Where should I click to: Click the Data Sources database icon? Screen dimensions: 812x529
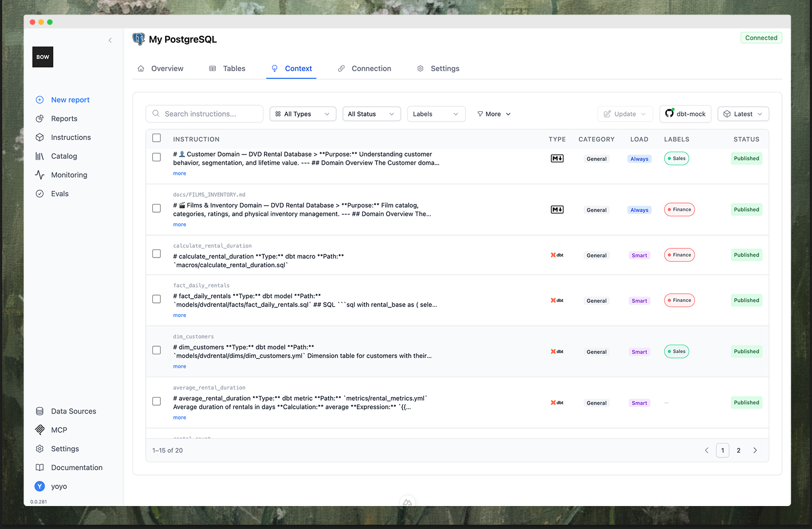click(40, 411)
